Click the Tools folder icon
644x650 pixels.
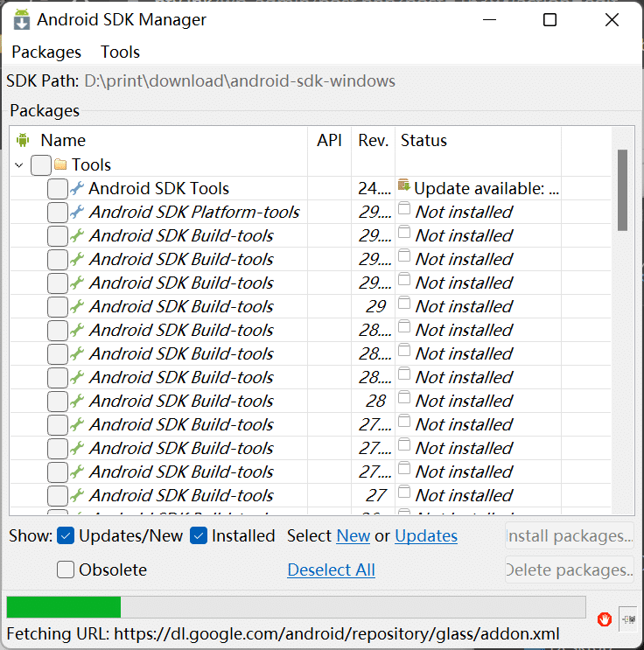click(x=60, y=164)
